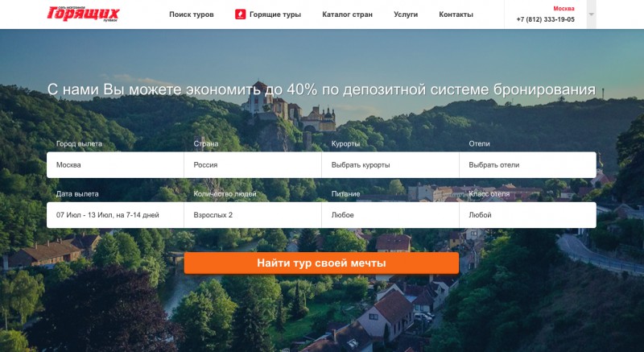
Task: Click the Найти тур своей мечты button
Action: [321, 263]
